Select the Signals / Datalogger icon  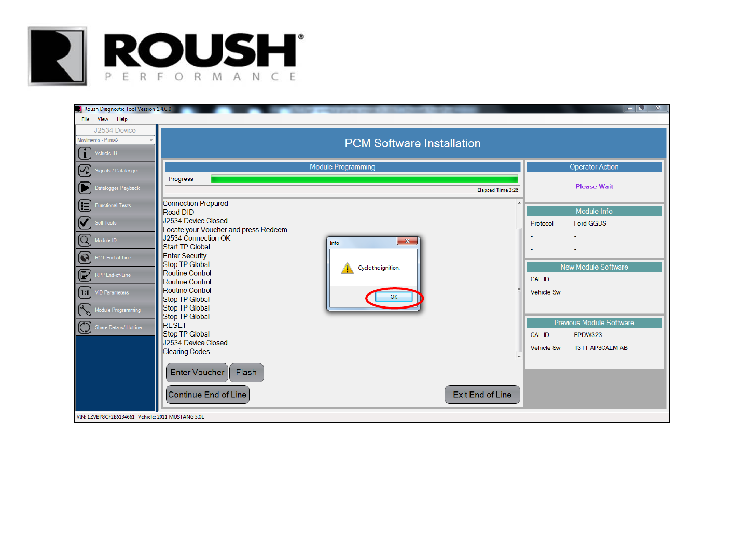point(85,171)
